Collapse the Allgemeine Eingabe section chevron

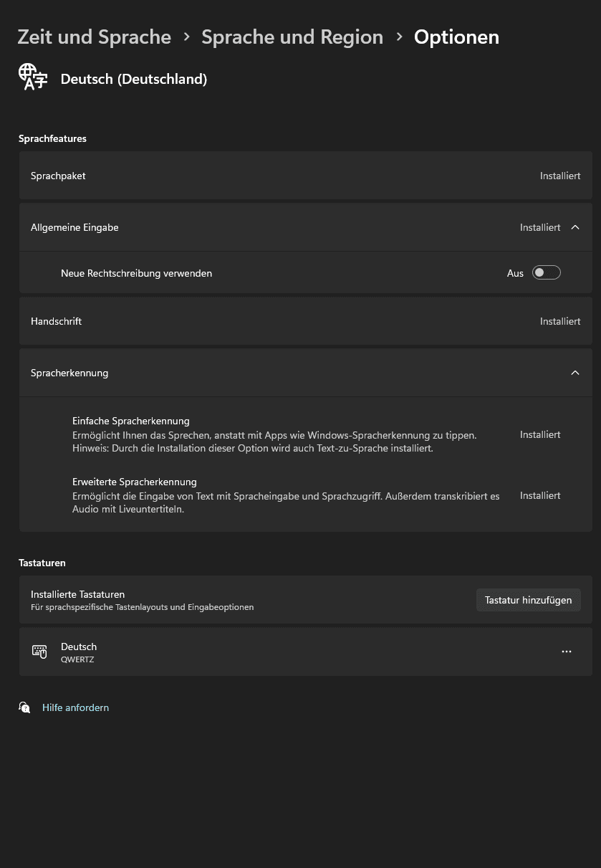click(574, 227)
